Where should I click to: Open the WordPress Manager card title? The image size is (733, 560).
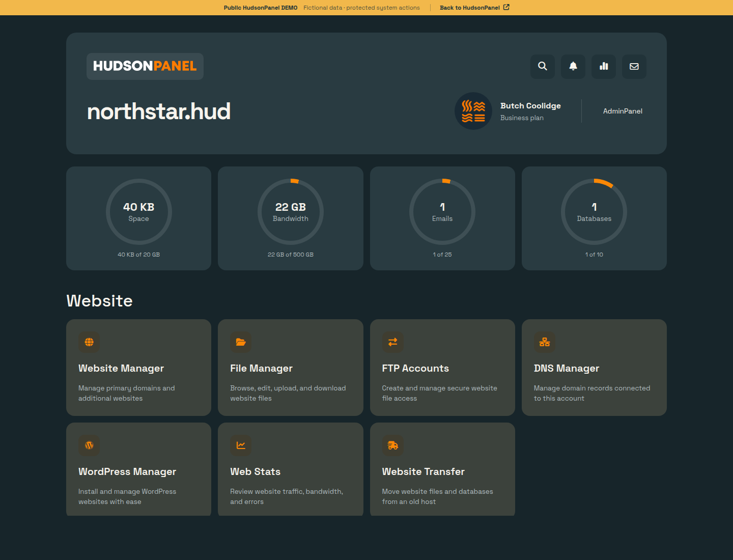pos(127,471)
